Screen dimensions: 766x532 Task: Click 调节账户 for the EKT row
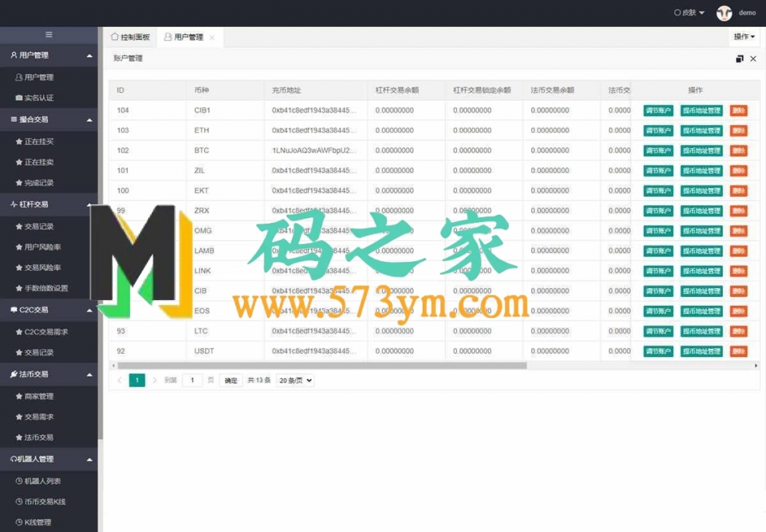[658, 191]
